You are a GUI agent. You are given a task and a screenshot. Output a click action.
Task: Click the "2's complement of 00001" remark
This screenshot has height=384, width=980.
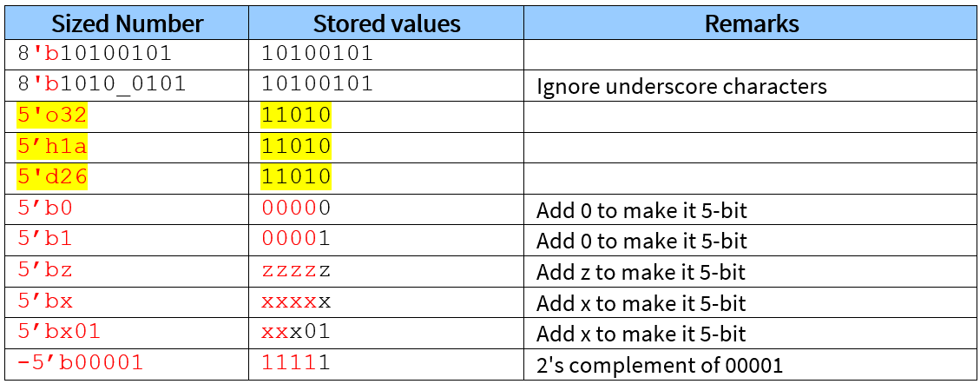[661, 365]
